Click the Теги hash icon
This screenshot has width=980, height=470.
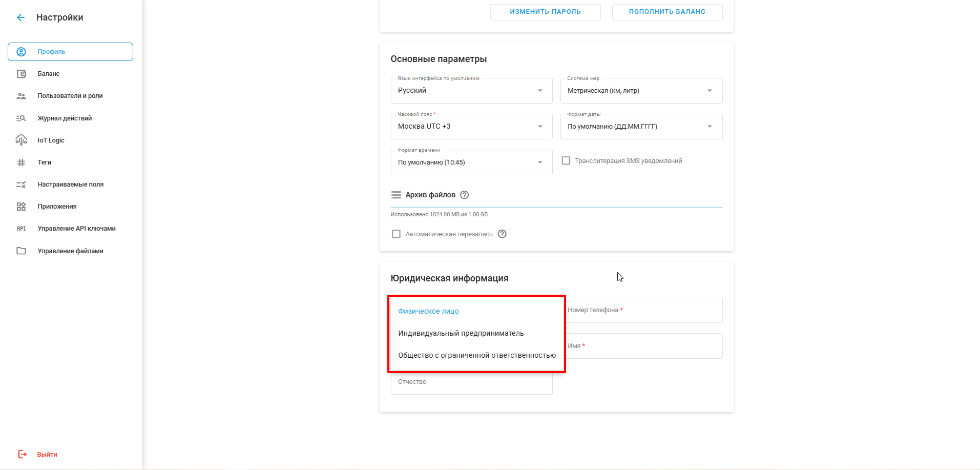coord(21,162)
